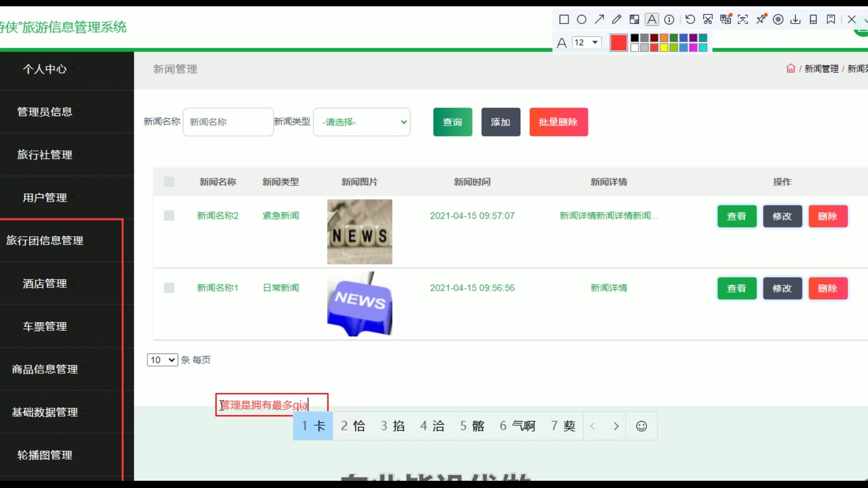Go to next IME candidate page
868x488 pixels.
tap(616, 426)
